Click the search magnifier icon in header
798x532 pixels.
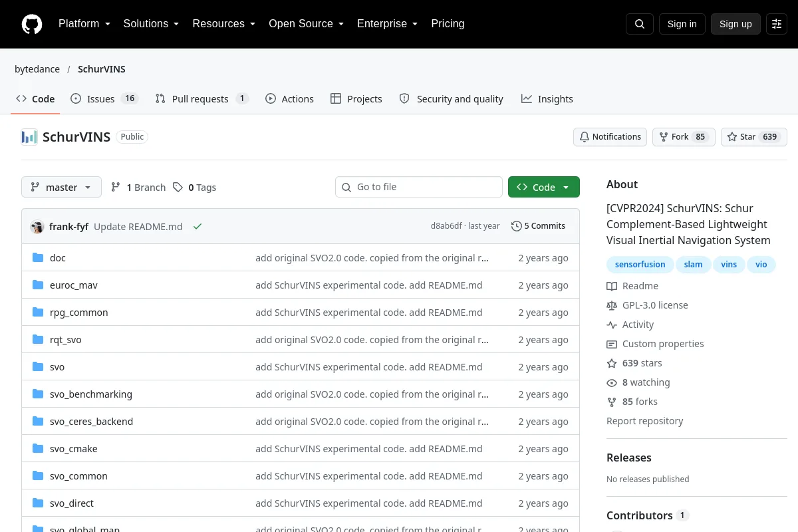click(640, 24)
